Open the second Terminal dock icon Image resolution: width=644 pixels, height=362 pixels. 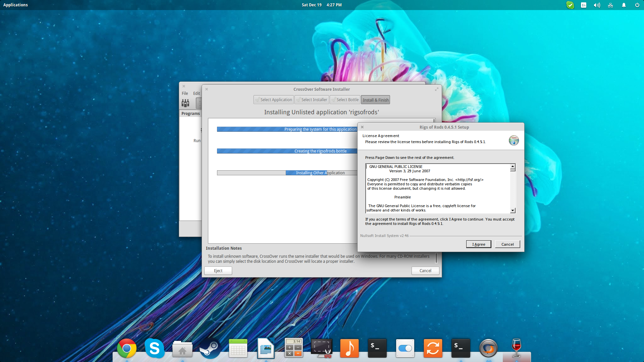[461, 349]
